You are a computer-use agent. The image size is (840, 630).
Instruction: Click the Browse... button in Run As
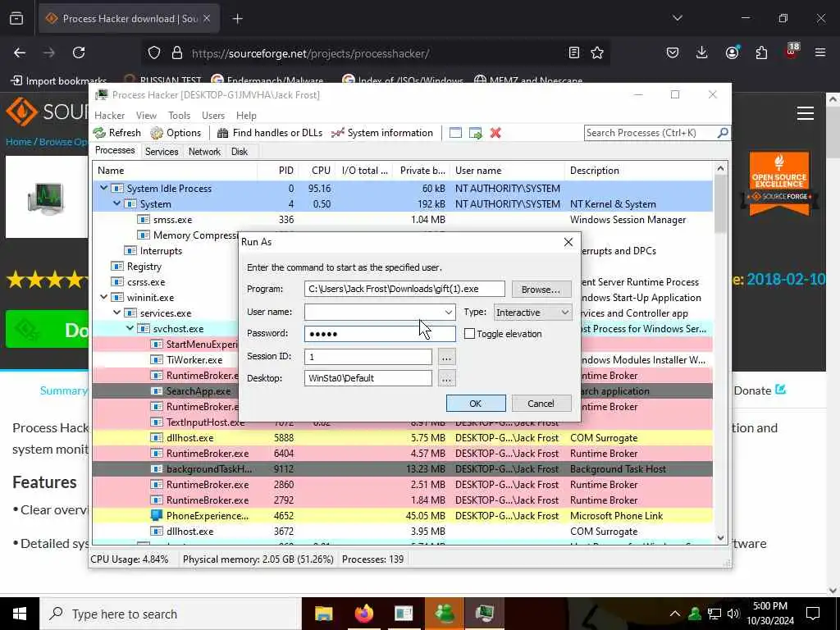point(541,290)
